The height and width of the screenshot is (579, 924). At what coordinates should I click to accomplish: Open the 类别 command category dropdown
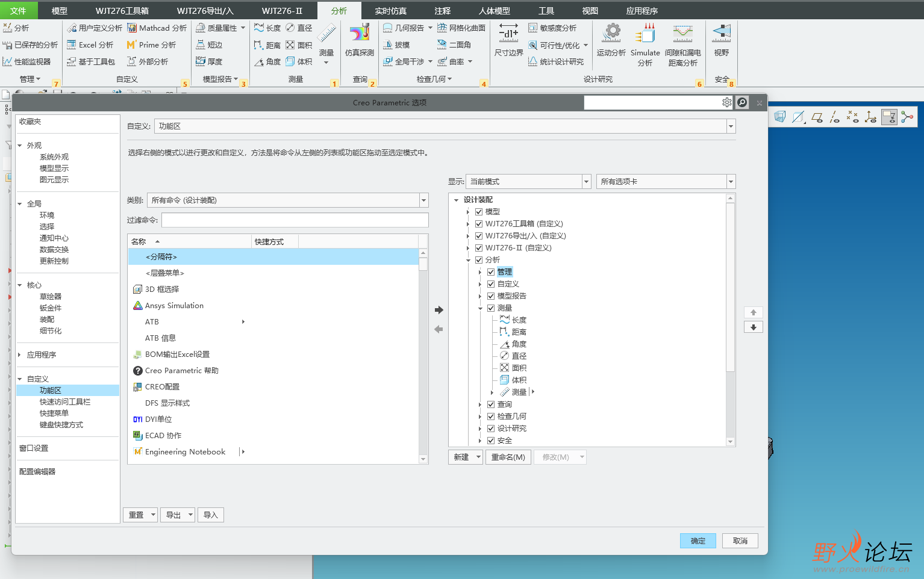point(423,200)
